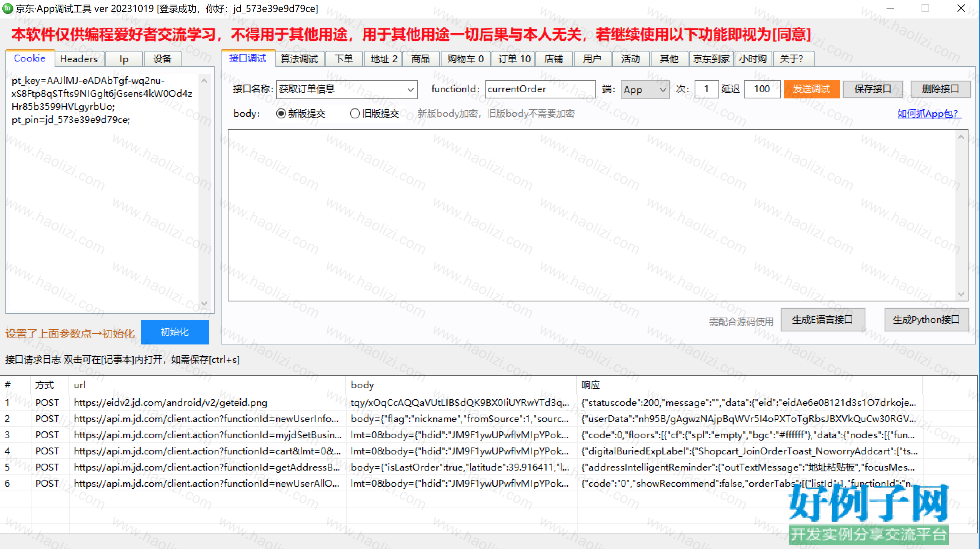The width and height of the screenshot is (980, 549).
Task: Open the 地址 2 tab
Action: click(383, 59)
